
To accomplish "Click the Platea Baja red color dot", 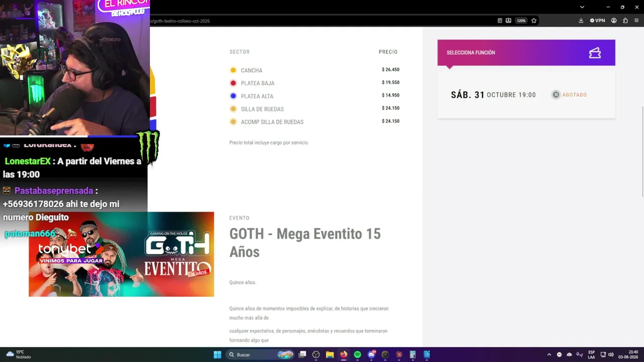I will pos(233,83).
